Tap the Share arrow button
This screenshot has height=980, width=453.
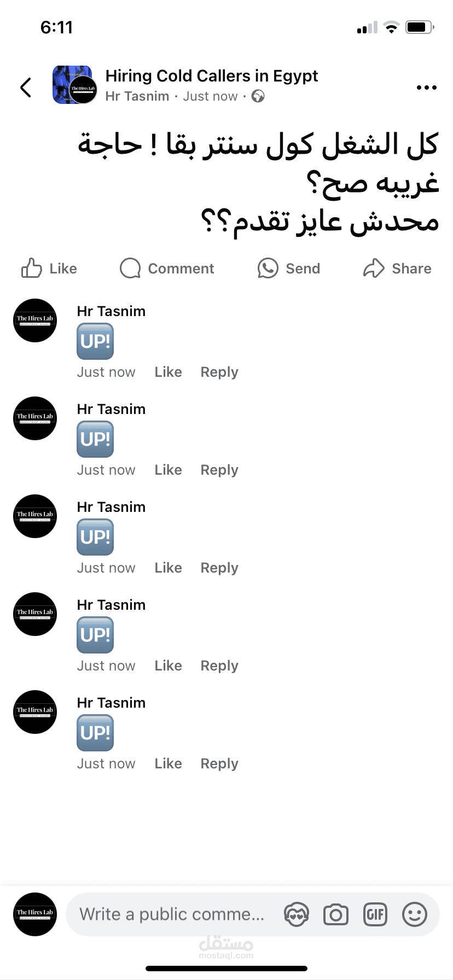point(397,269)
